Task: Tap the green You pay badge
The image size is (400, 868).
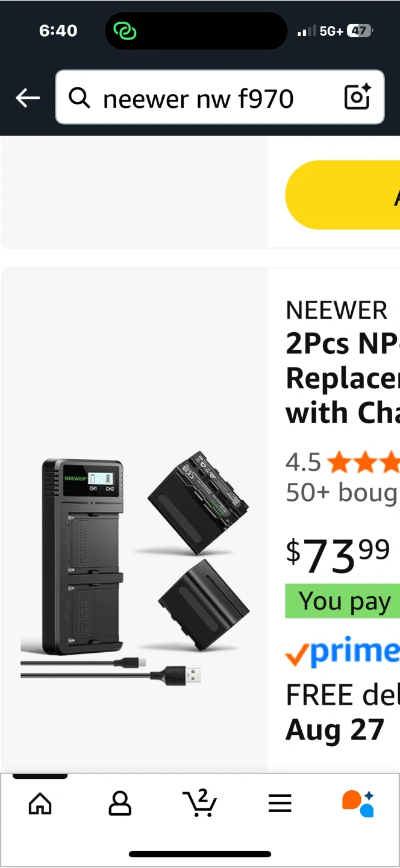Action: click(x=343, y=601)
